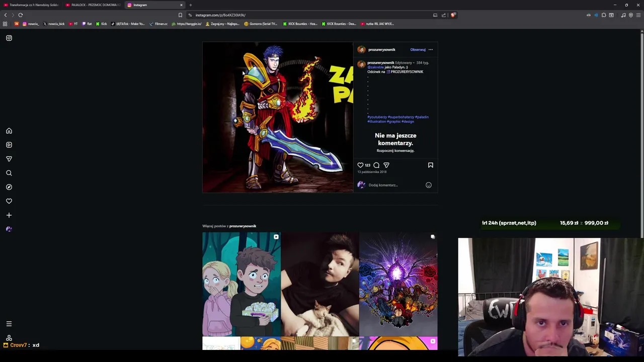The height and width of the screenshot is (362, 644).
Task: Open the apps grid icon in bookmarks bar
Action: 5,24
